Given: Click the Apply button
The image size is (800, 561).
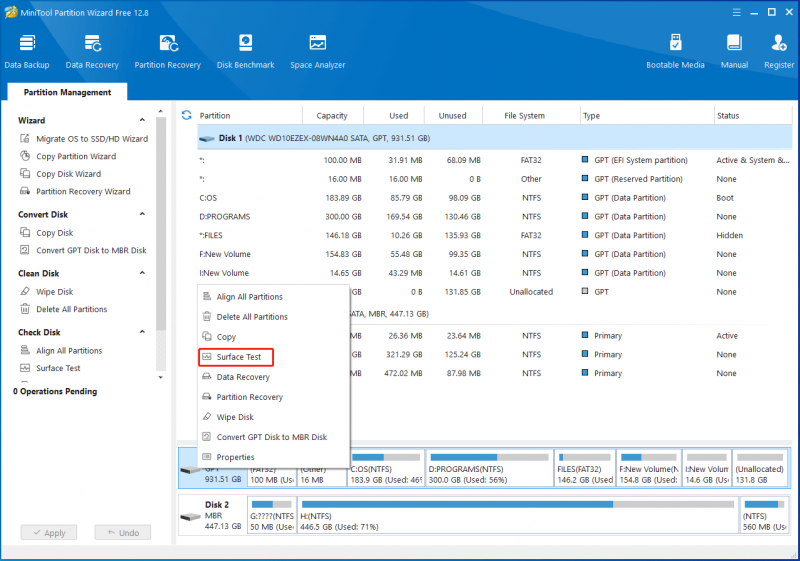Looking at the screenshot, I should [49, 532].
